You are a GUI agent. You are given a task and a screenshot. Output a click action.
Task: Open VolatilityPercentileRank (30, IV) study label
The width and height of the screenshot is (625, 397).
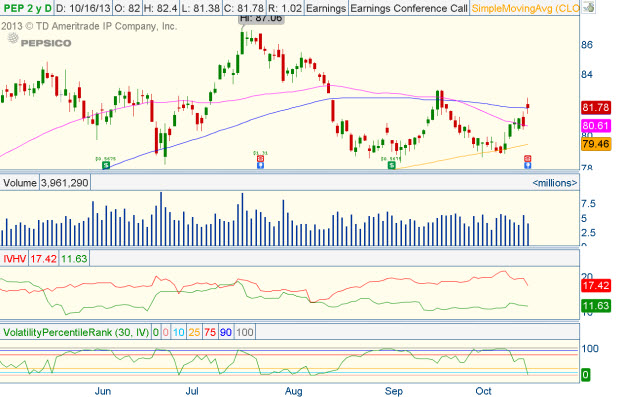coord(76,332)
